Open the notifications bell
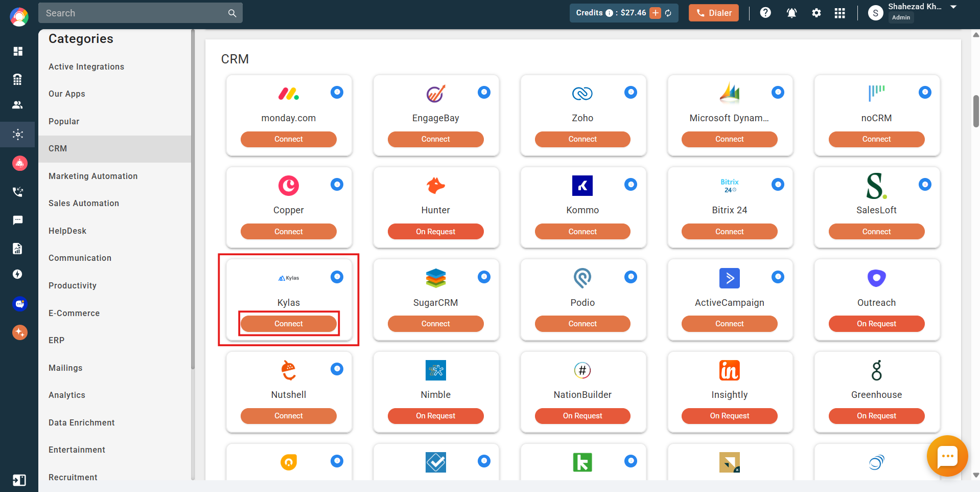The height and width of the screenshot is (492, 980). point(791,13)
